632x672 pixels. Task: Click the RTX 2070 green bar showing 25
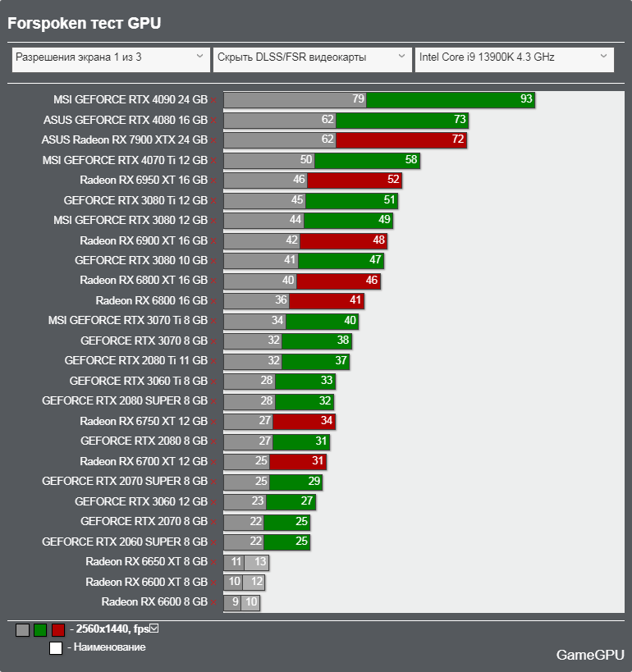coord(286,522)
